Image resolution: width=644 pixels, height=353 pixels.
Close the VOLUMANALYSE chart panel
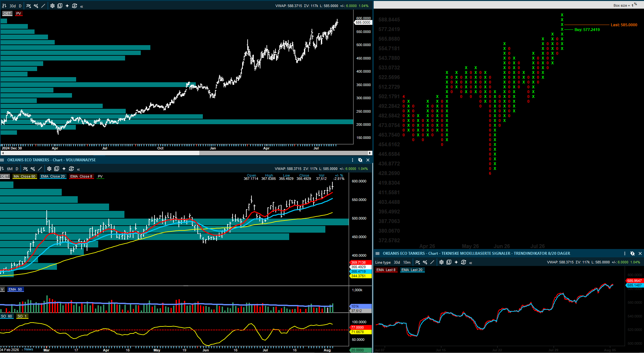point(368,160)
